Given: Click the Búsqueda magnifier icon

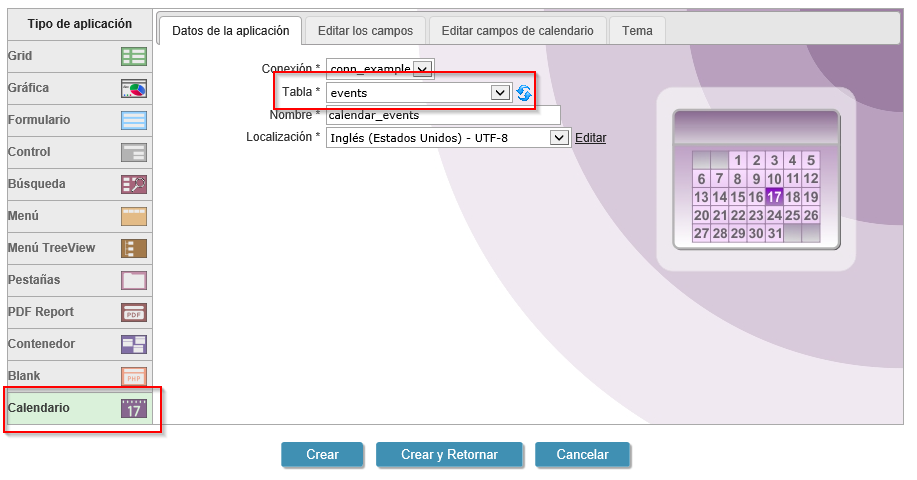Looking at the screenshot, I should click(134, 185).
